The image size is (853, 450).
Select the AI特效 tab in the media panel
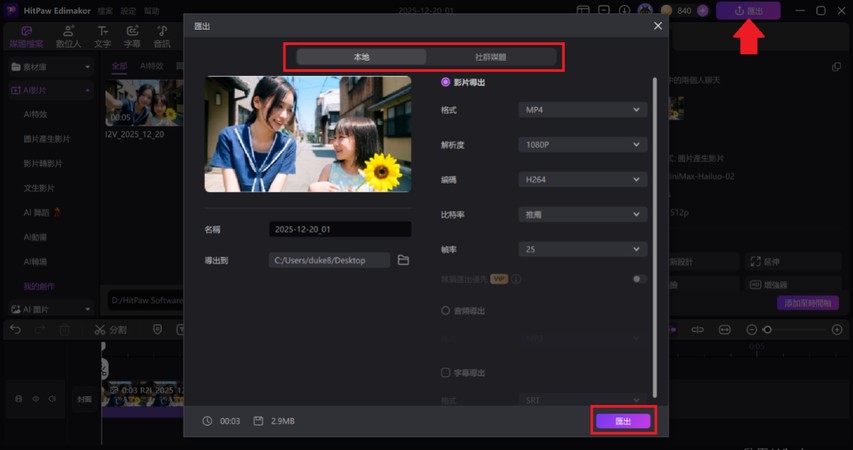pos(151,66)
